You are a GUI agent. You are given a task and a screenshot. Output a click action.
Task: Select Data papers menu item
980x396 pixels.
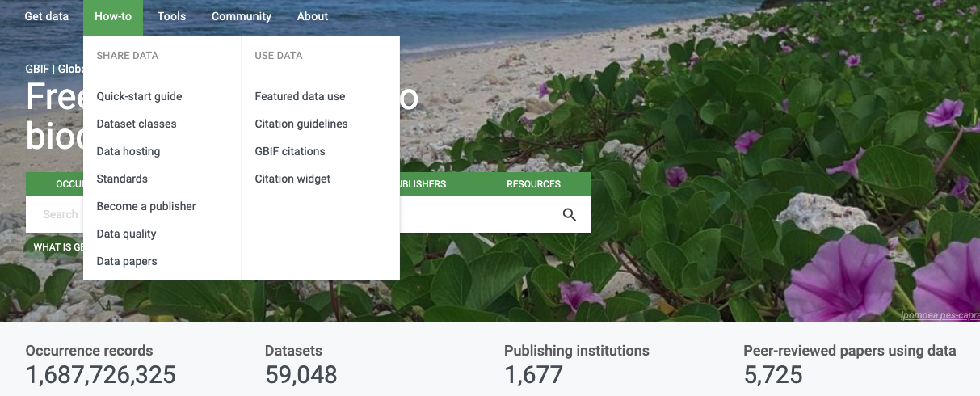point(127,261)
